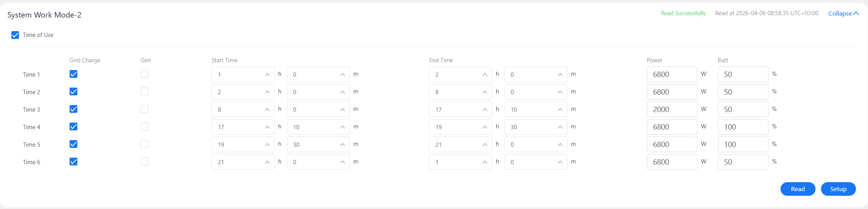The width and height of the screenshot is (868, 209).
Task: Enable Gen checkbox for Time 6
Action: point(145,162)
